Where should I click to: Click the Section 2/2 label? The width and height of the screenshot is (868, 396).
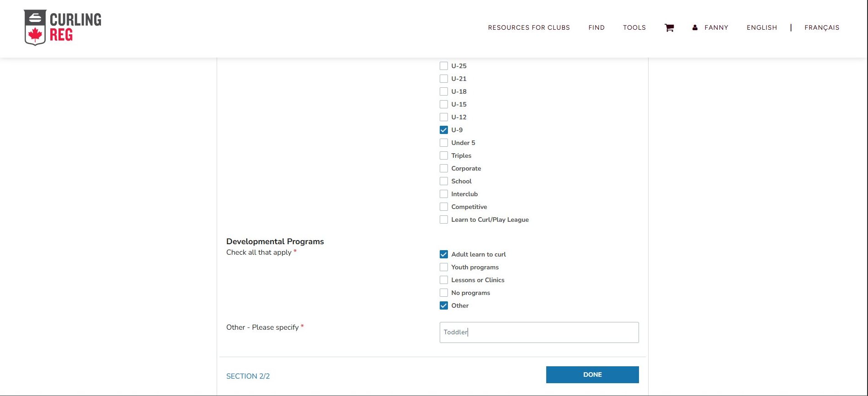[248, 376]
